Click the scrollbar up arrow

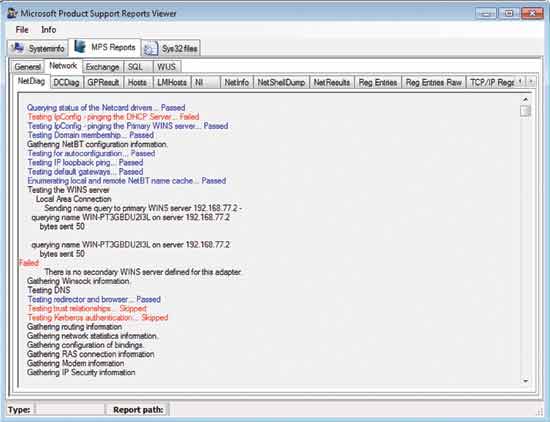525,99
